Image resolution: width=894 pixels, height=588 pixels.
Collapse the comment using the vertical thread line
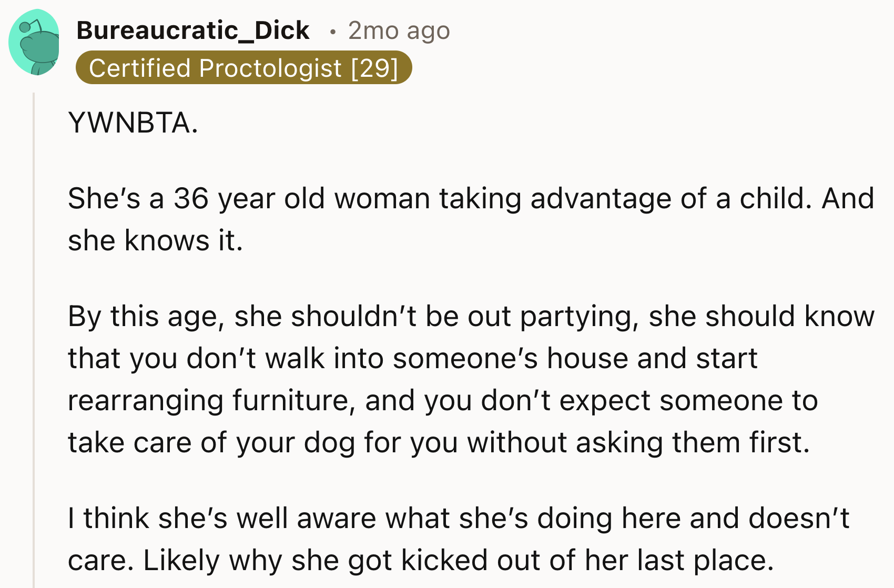(34, 337)
